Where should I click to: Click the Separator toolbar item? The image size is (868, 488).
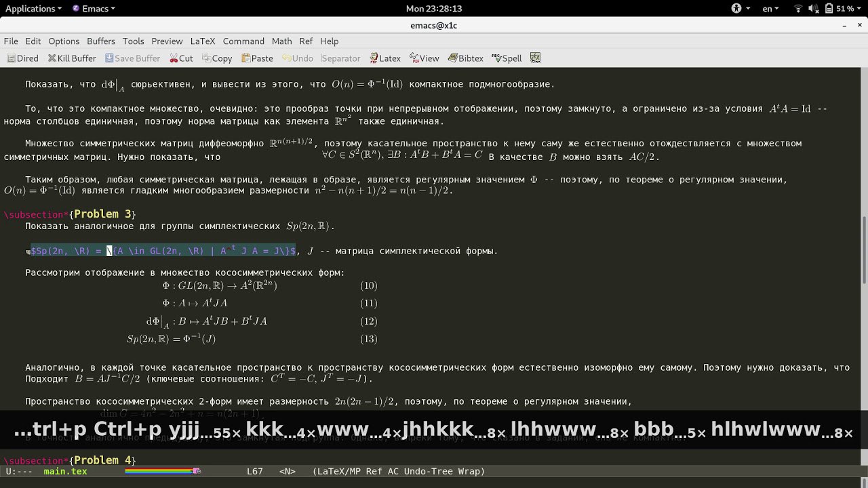click(340, 58)
